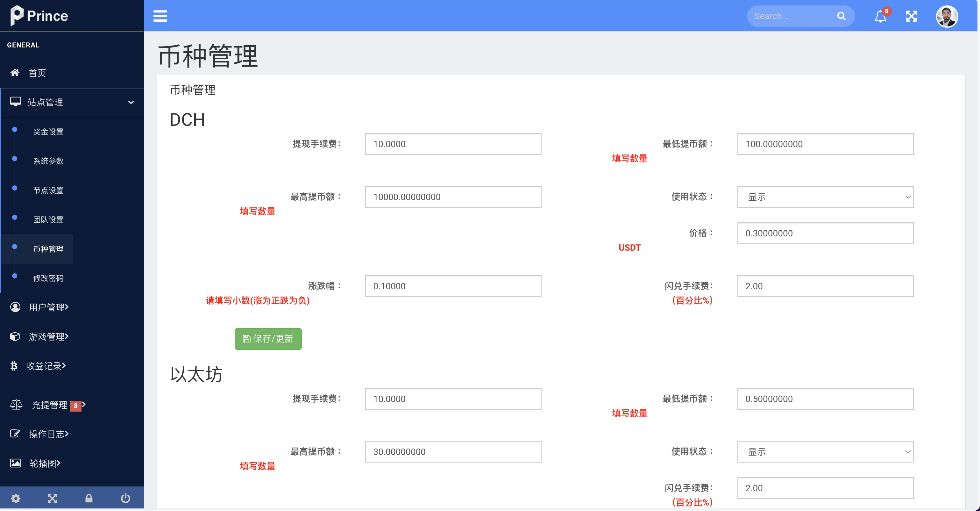
Task: Open the notifications bell with badge 8
Action: click(880, 16)
